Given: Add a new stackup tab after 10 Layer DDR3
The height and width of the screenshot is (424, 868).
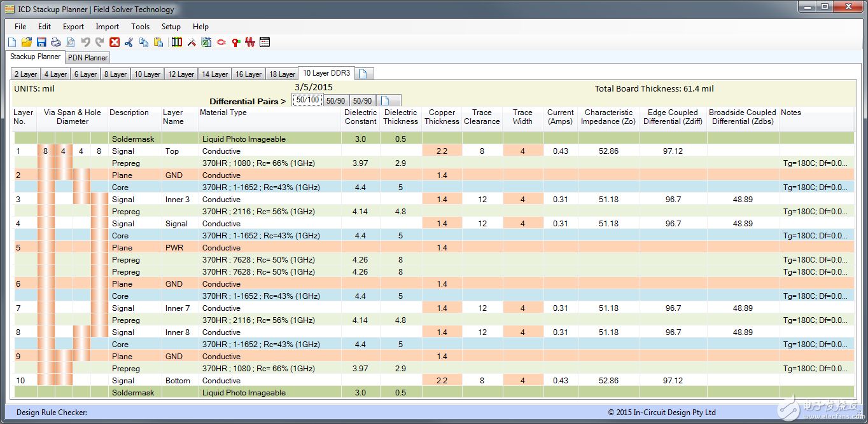Looking at the screenshot, I should [363, 74].
